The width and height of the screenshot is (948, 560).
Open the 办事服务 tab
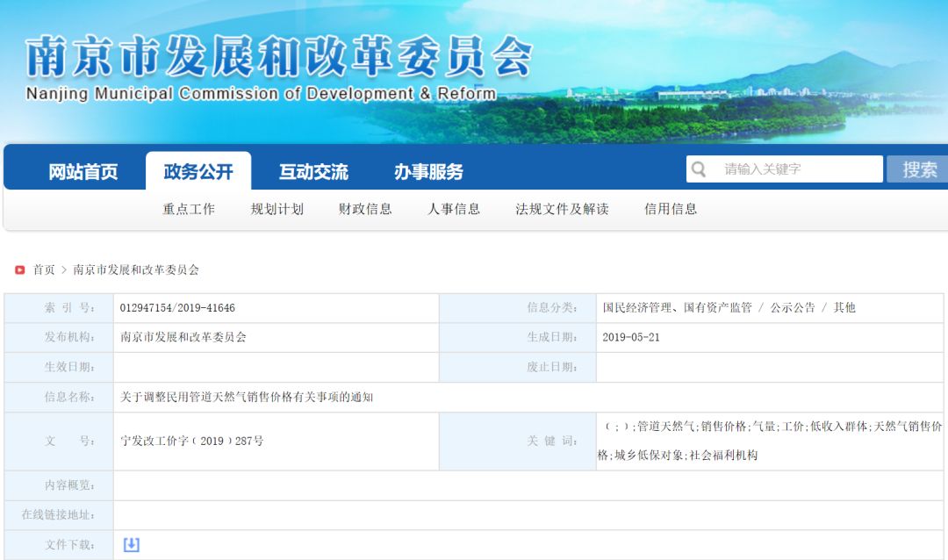428,172
